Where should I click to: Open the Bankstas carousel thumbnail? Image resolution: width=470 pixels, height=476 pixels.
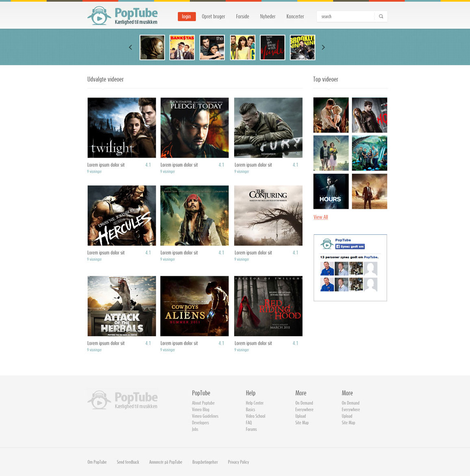(182, 48)
